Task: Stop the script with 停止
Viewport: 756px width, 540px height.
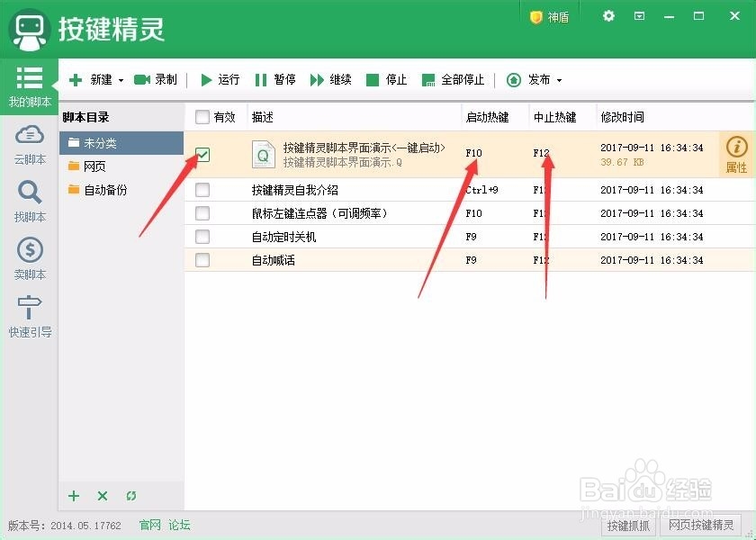Action: pos(386,79)
